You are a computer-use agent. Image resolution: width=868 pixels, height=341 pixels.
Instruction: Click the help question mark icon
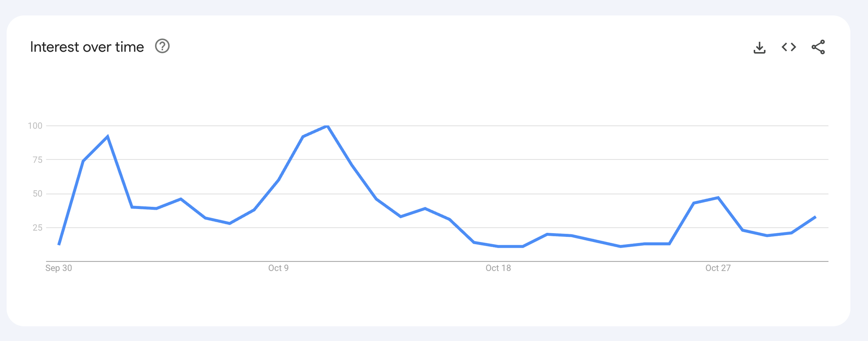(x=162, y=46)
